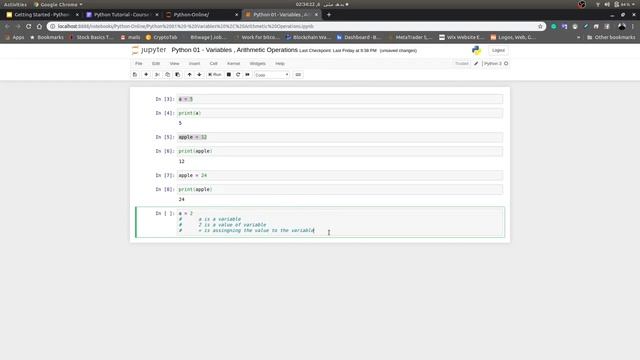Open the Activities overview

15,4
